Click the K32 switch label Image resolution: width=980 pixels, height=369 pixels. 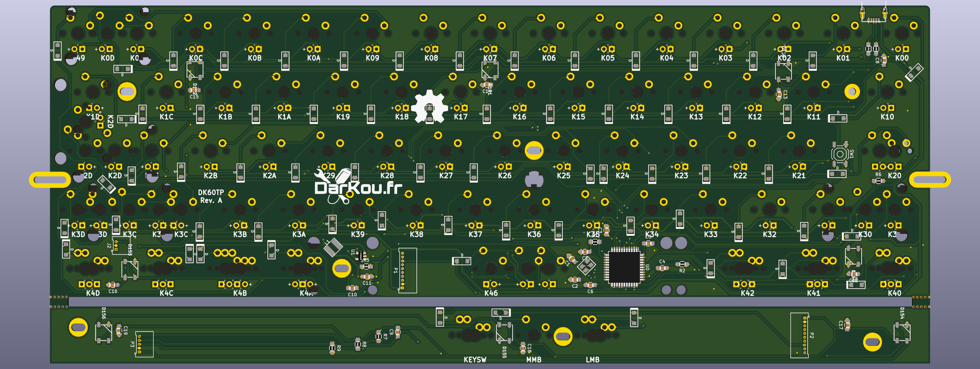tap(770, 234)
